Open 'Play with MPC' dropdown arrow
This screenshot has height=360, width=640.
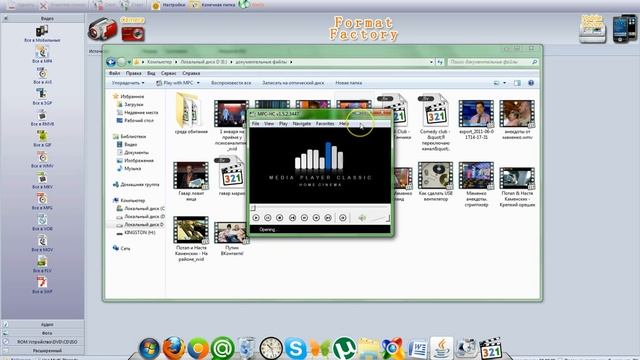click(x=198, y=83)
